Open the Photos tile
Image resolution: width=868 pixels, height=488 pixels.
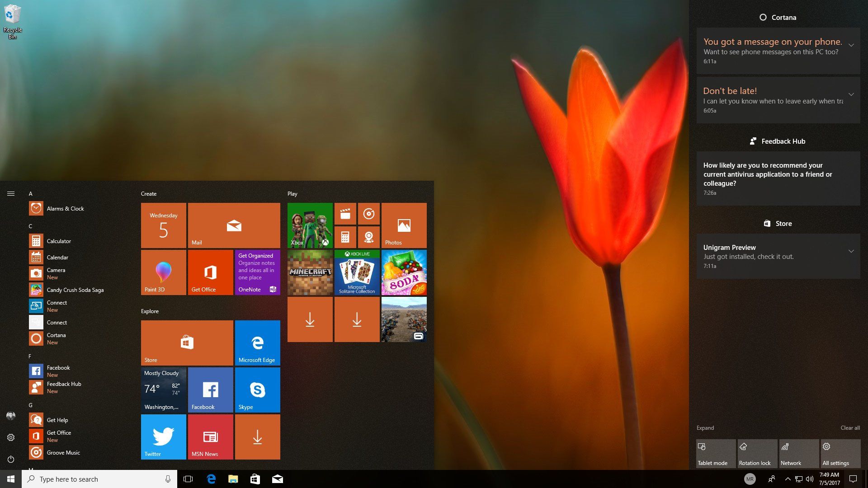404,225
